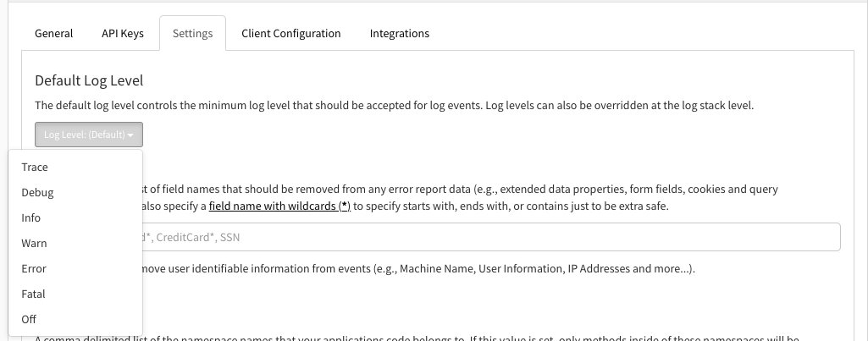
Task: Go to the Client Configuration tab
Action: pos(290,34)
